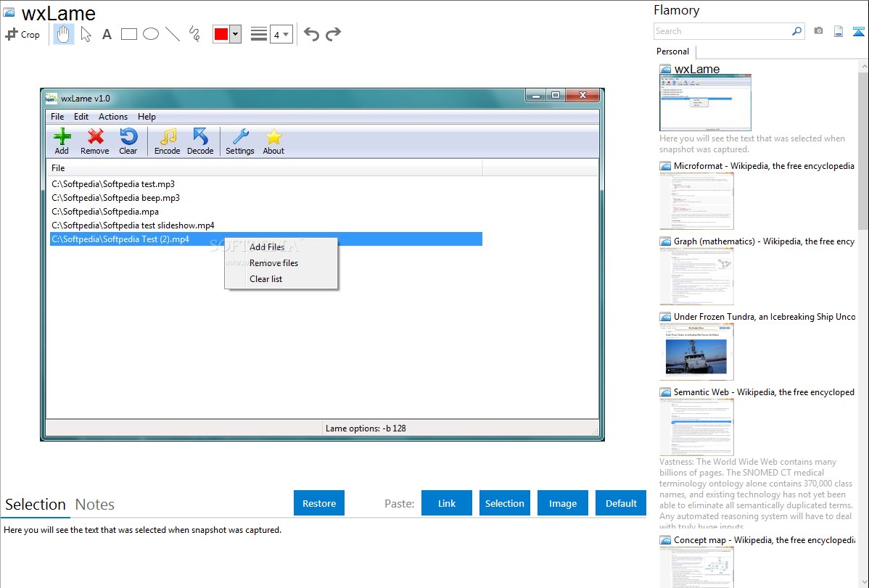Choose the freehand scribble tool
869x588 pixels.
pyautogui.click(x=194, y=34)
